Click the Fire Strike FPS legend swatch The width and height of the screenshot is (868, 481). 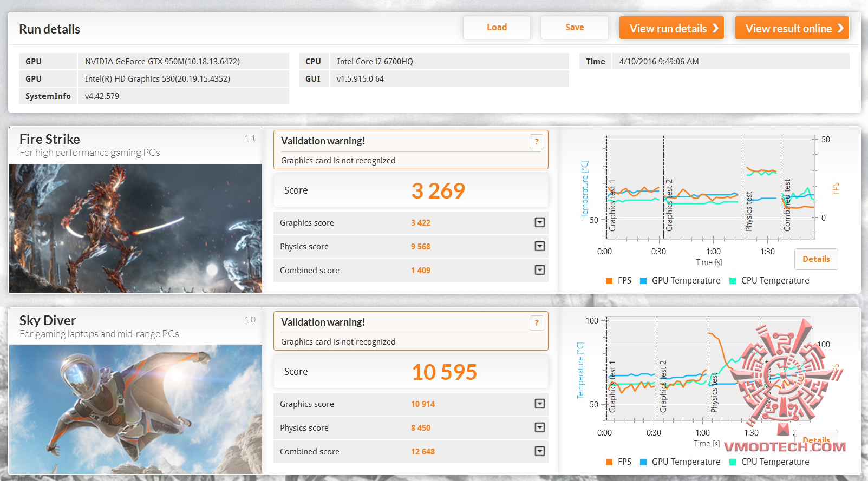coord(609,281)
